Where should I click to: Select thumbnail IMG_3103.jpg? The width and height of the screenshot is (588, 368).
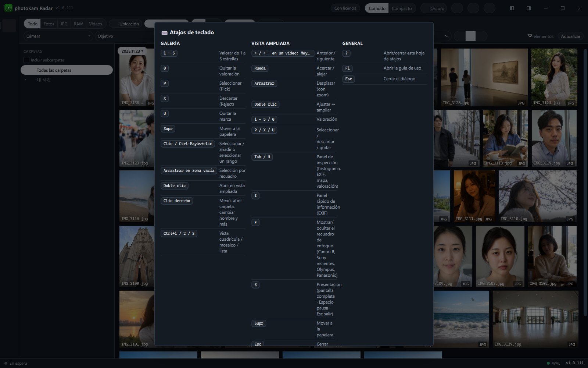click(x=500, y=256)
